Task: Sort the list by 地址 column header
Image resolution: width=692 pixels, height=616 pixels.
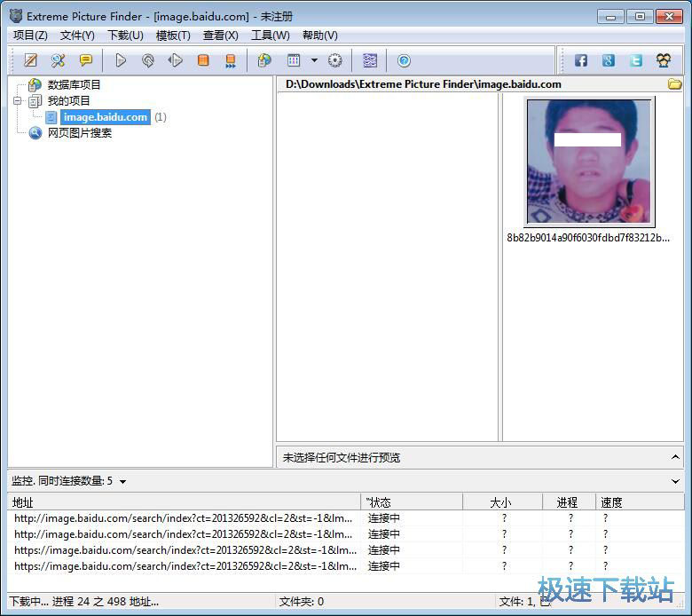Action: click(177, 502)
